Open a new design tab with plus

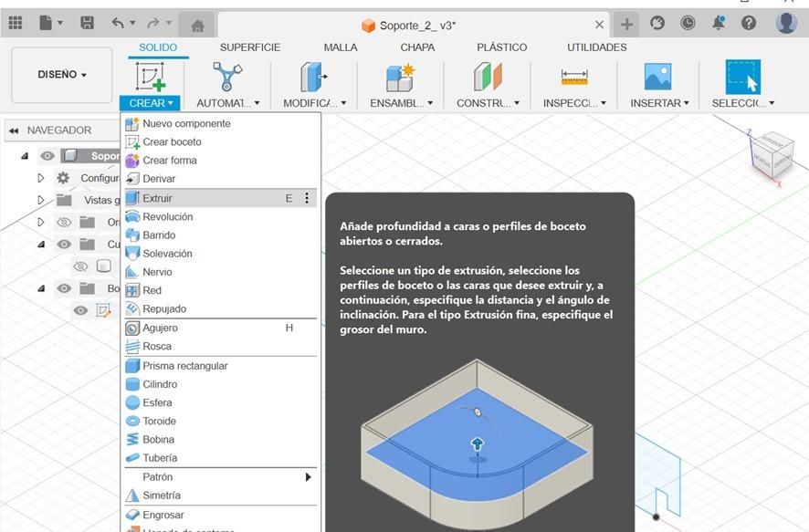626,25
